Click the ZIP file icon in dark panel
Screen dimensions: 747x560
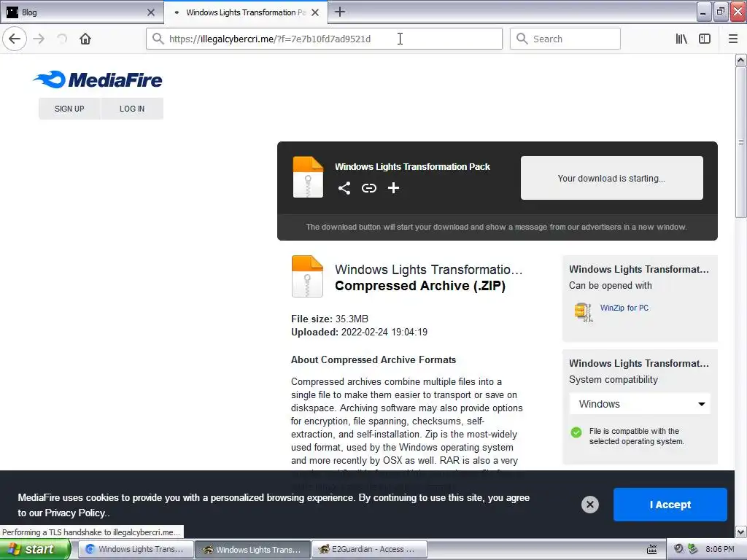tap(309, 176)
